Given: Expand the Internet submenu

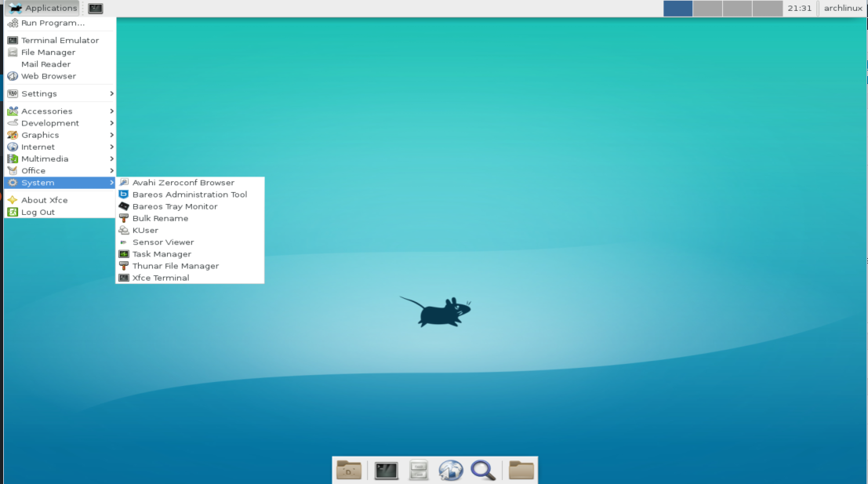Looking at the screenshot, I should click(x=60, y=147).
